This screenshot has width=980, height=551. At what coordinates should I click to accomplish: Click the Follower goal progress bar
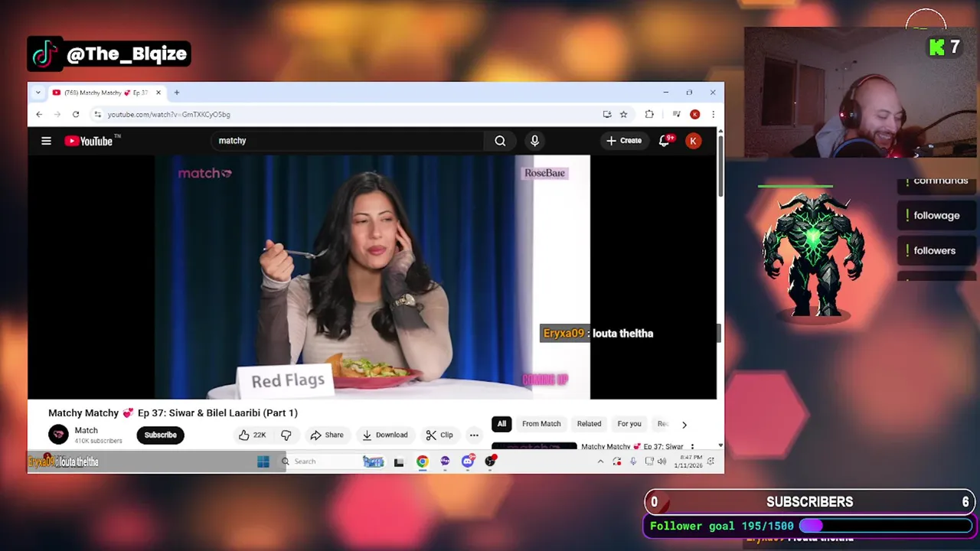tap(886, 526)
